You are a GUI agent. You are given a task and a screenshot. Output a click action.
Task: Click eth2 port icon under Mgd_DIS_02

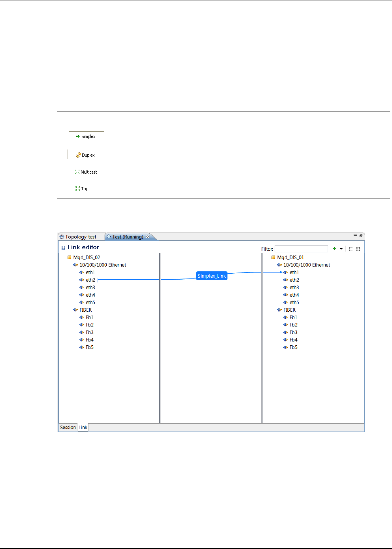coord(81,280)
